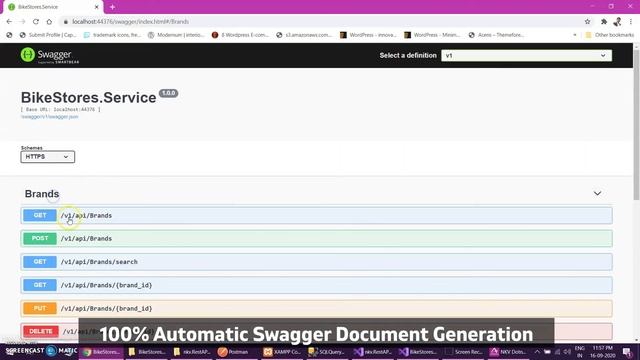
Task: Click the green POST method badge
Action: click(x=40, y=238)
